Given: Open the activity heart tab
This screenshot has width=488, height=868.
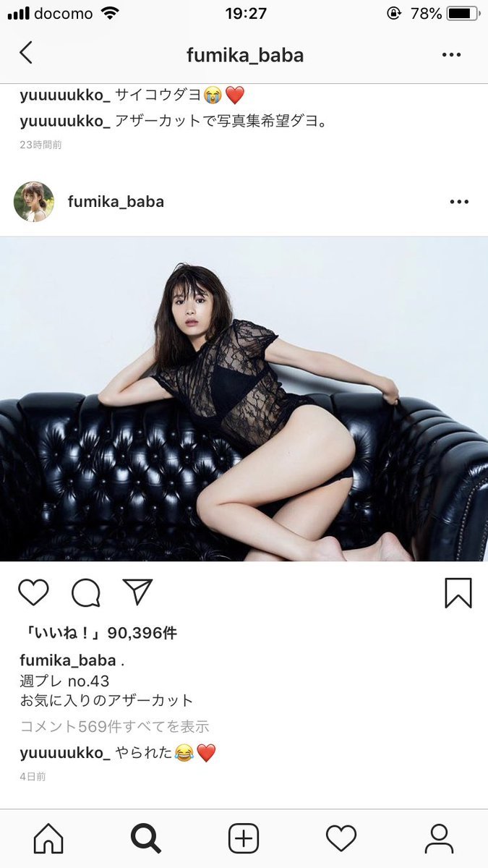Looking at the screenshot, I should tap(341, 839).
